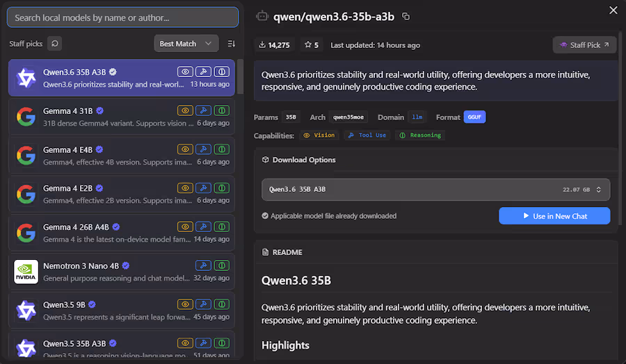Viewport: 626px width, 364px height.
Task: Click the Highlights heading in README
Action: pos(285,345)
